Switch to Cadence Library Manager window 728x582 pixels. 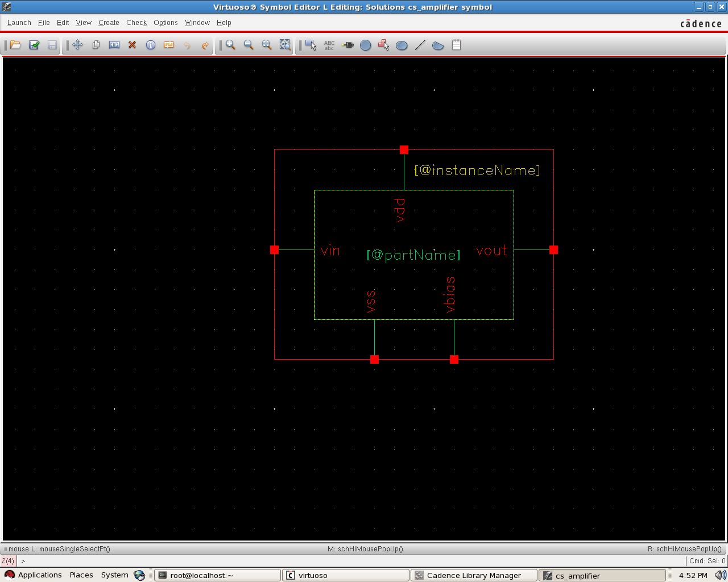[474, 575]
